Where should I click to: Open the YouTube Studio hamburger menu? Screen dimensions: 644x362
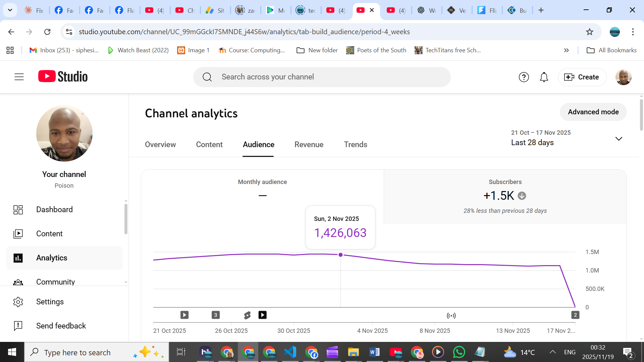click(x=19, y=77)
